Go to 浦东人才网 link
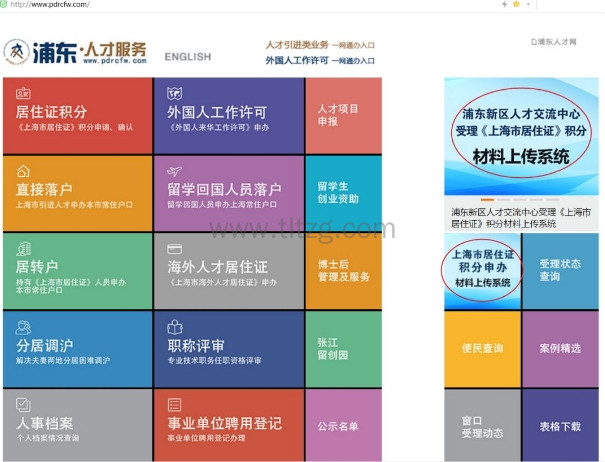Image resolution: width=605 pixels, height=462 pixels. pyautogui.click(x=555, y=42)
